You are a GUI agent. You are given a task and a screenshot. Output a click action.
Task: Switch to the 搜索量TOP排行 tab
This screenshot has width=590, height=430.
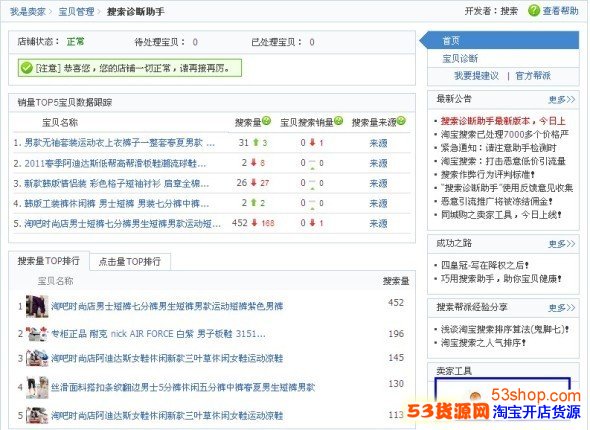pyautogui.click(x=49, y=261)
